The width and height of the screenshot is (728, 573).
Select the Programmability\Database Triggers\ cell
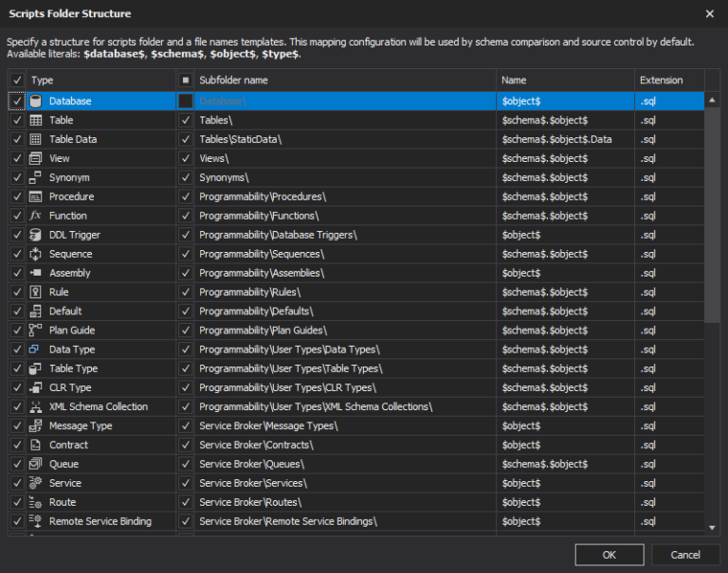click(345, 235)
